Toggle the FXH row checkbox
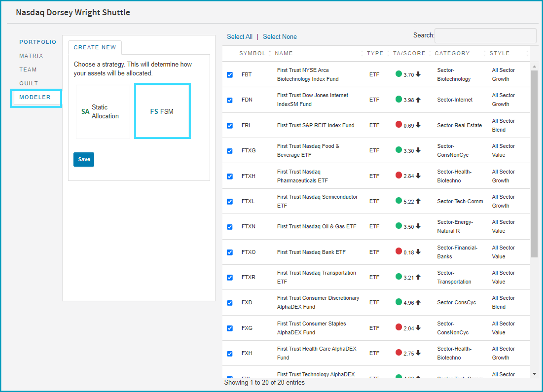 point(230,354)
